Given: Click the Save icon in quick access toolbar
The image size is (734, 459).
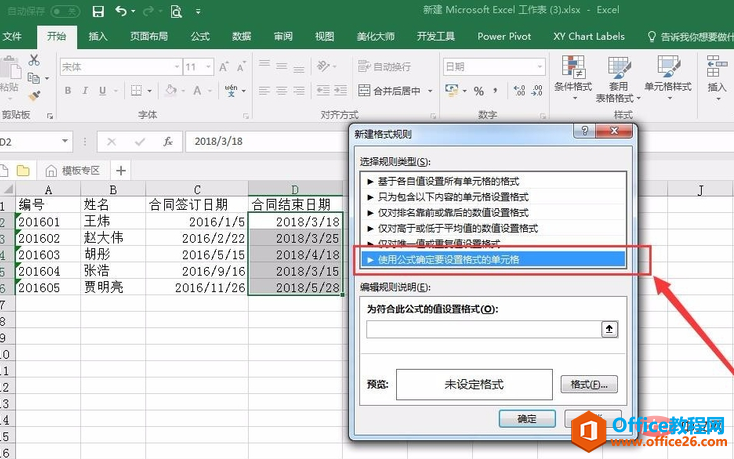Looking at the screenshot, I should pos(98,11).
